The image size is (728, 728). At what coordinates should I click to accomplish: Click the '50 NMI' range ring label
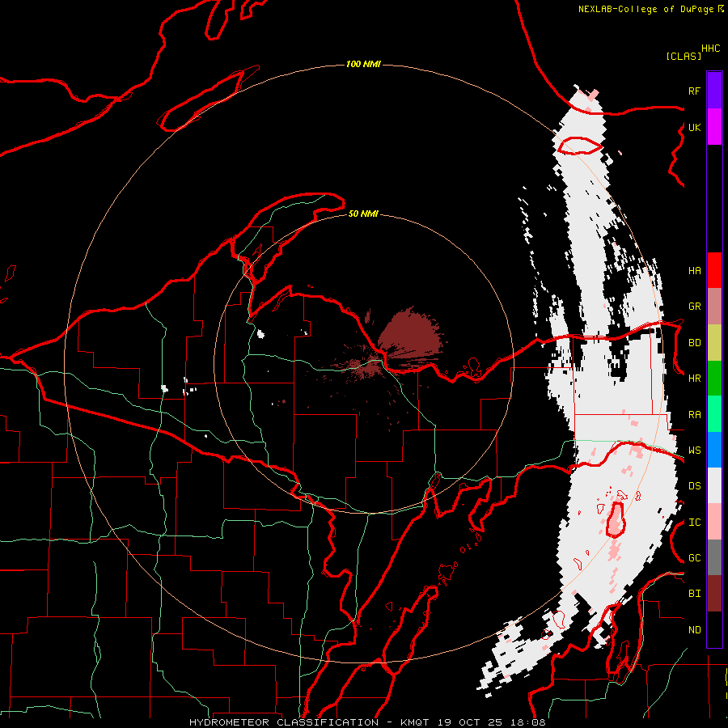[x=363, y=214]
